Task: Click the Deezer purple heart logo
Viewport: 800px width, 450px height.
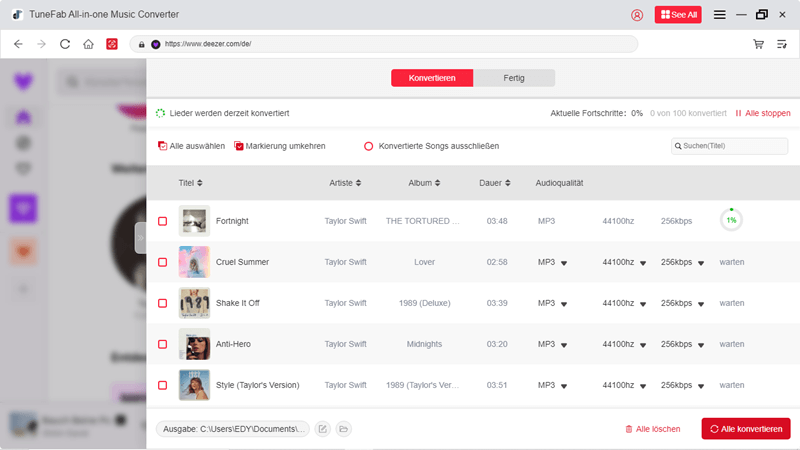Action: (23, 81)
